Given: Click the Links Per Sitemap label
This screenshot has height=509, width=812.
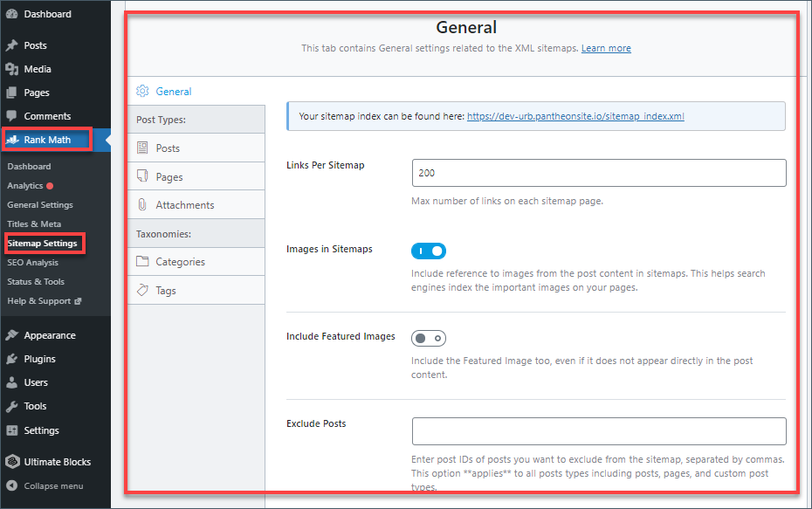Looking at the screenshot, I should pos(325,165).
